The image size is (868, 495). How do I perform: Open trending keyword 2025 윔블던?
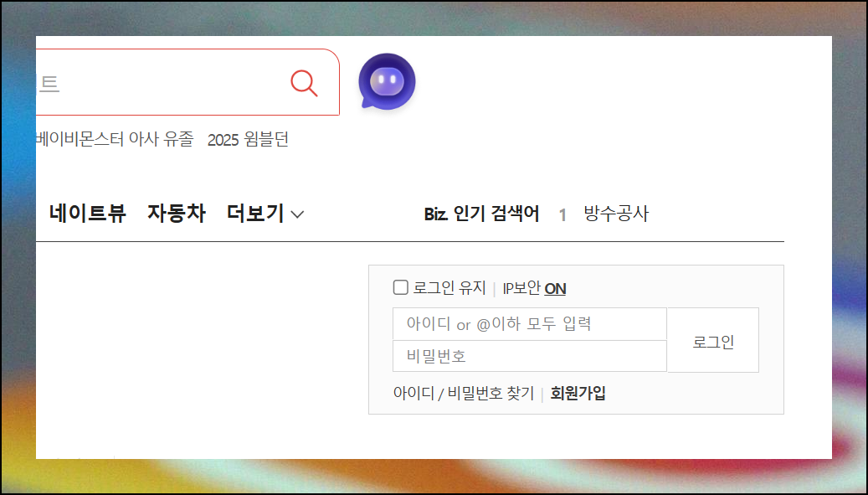(248, 140)
